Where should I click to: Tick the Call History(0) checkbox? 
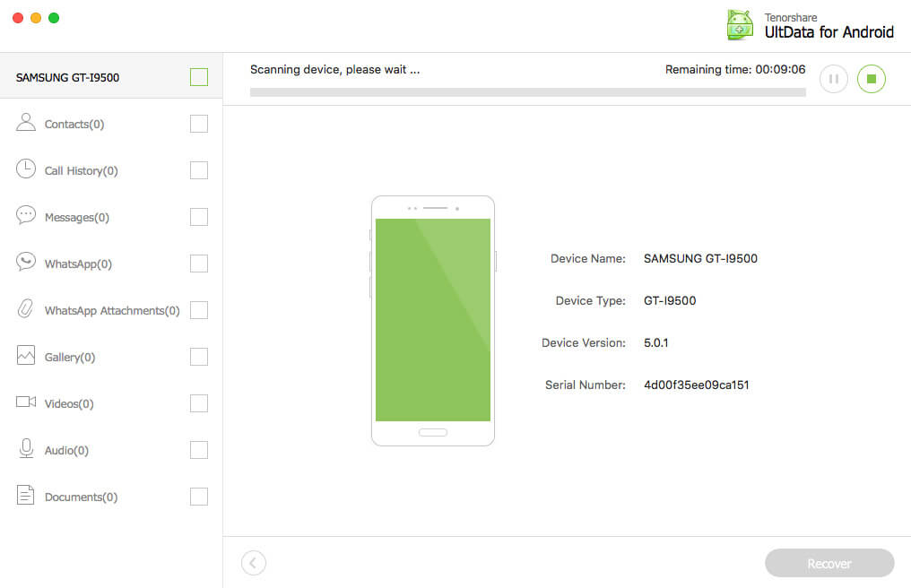click(199, 170)
